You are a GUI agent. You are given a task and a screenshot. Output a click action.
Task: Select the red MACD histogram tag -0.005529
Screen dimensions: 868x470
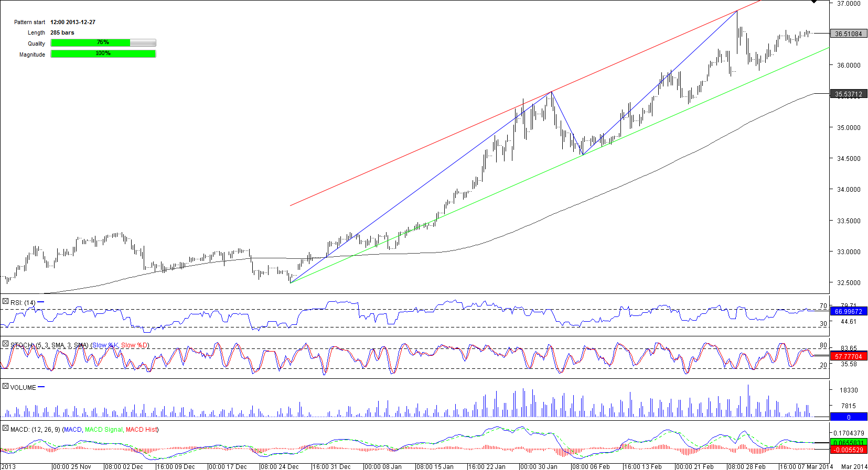click(x=849, y=450)
